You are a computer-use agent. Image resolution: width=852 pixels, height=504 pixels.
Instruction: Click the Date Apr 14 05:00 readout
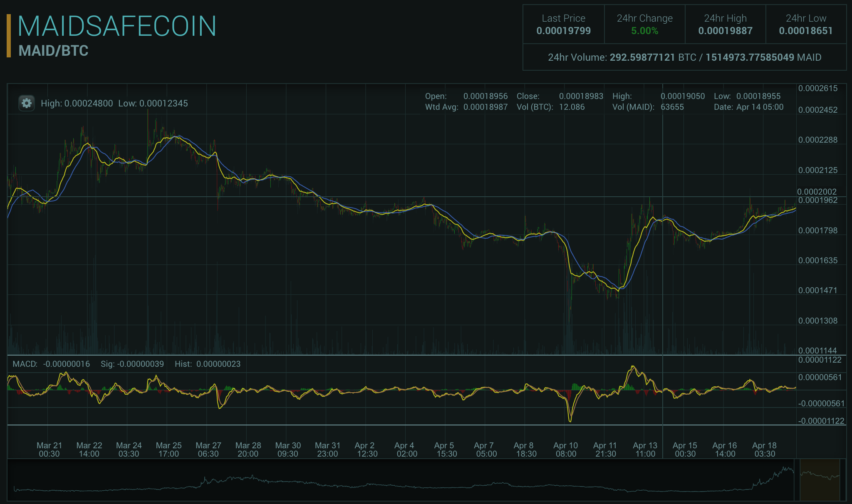coord(748,107)
